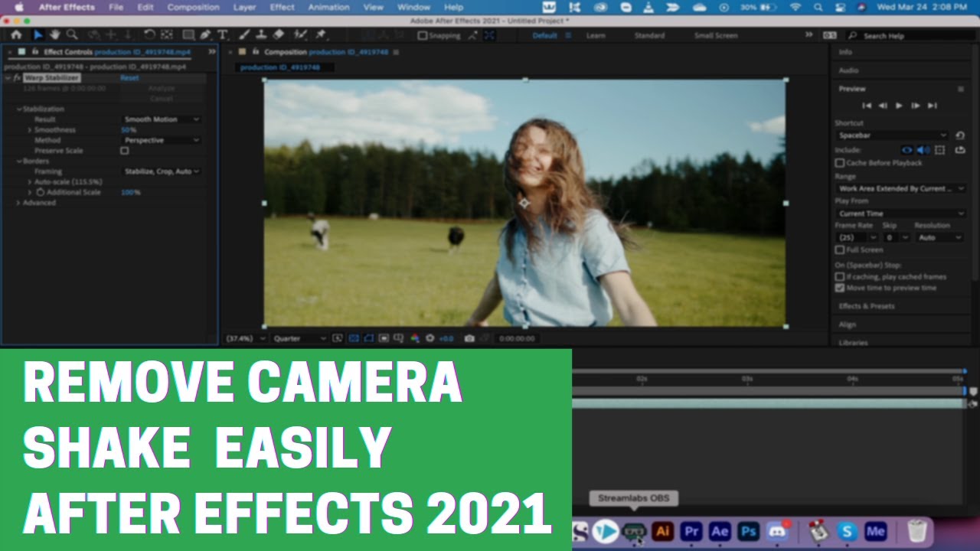Click the Home icon in the toolbar
980x551 pixels.
(16, 35)
